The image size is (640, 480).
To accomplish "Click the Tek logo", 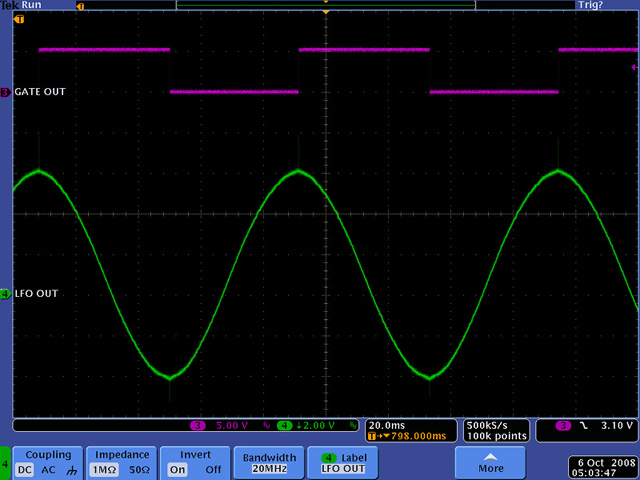I will pos(9,5).
